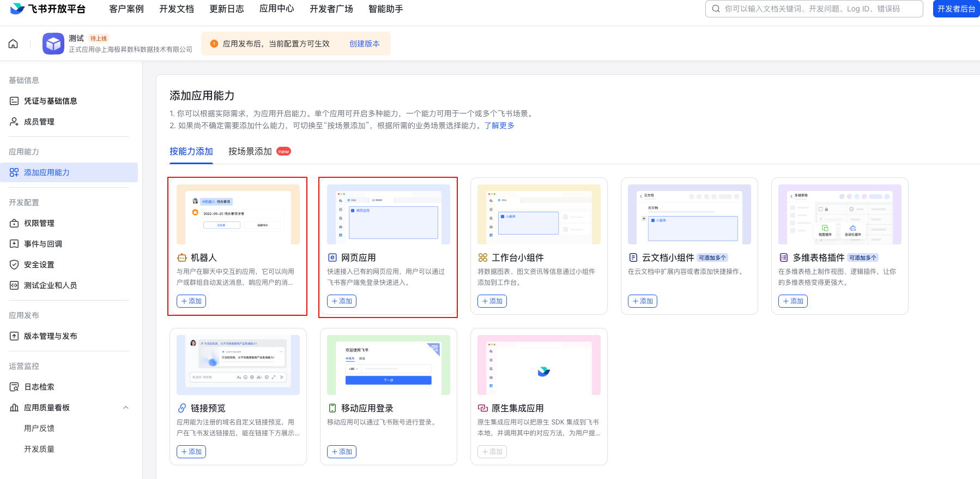Open 智能助手 from the top menu

coord(386,9)
